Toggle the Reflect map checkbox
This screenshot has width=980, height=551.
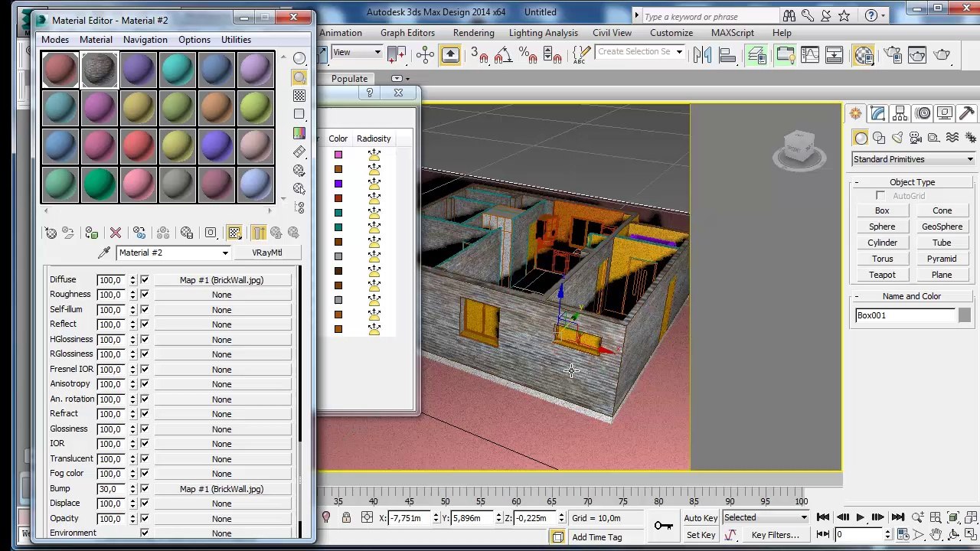[144, 324]
